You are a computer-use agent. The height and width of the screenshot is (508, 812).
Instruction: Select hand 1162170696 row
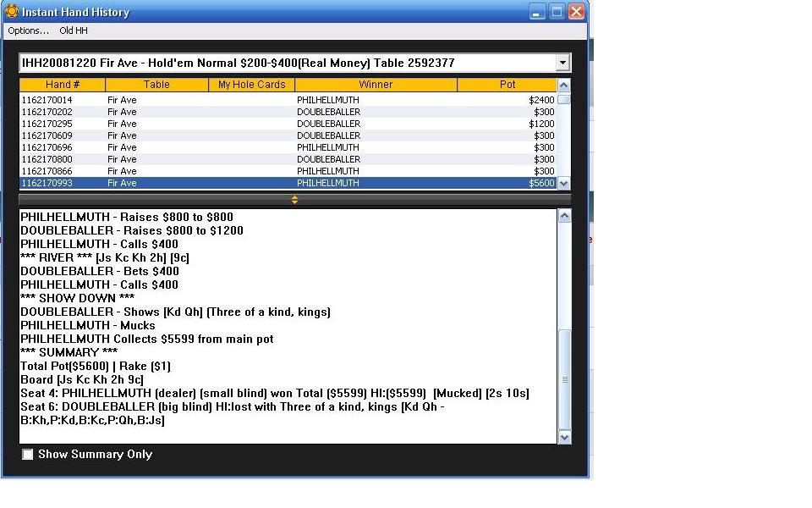tap(288, 147)
